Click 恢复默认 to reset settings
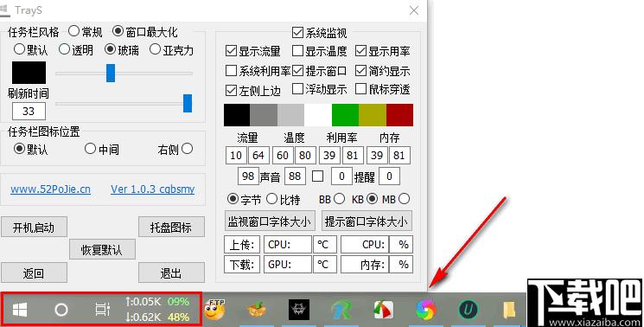 click(102, 249)
